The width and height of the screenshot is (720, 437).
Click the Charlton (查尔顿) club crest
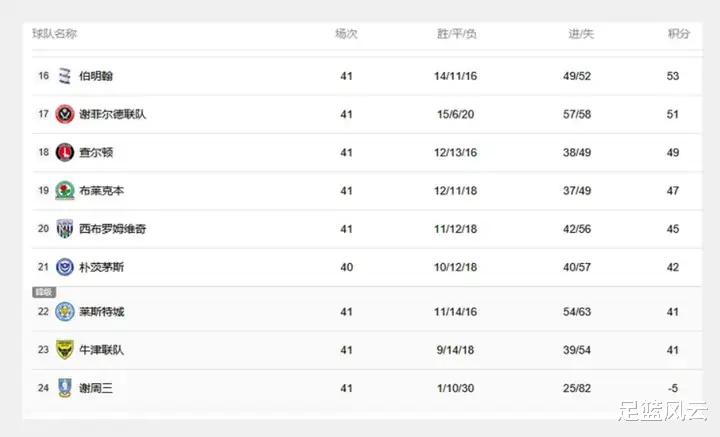(x=65, y=152)
